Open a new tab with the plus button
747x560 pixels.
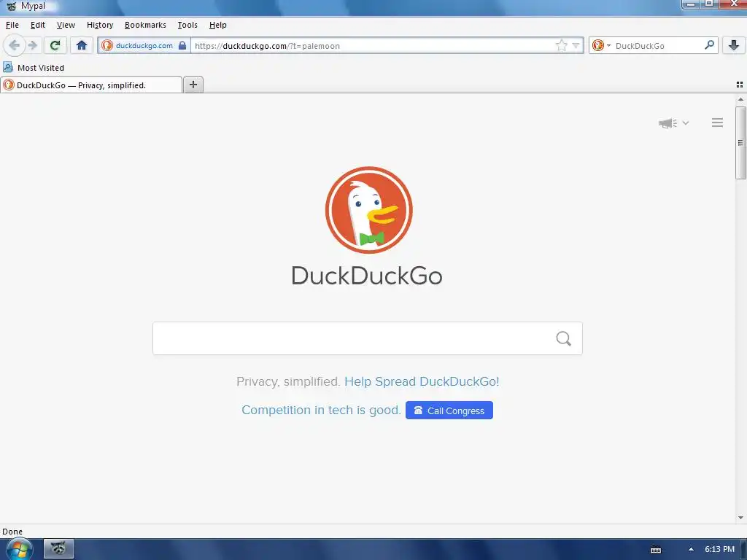point(193,85)
